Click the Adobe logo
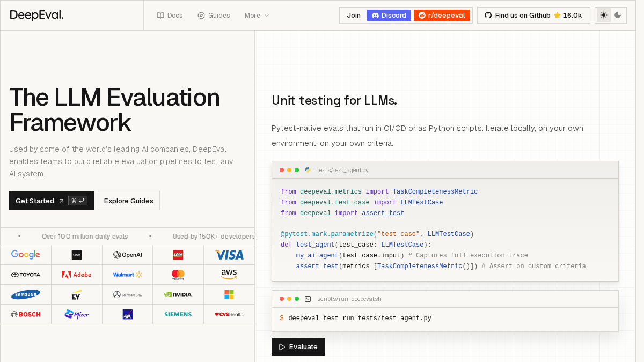This screenshot has height=362, width=644. tap(76, 275)
